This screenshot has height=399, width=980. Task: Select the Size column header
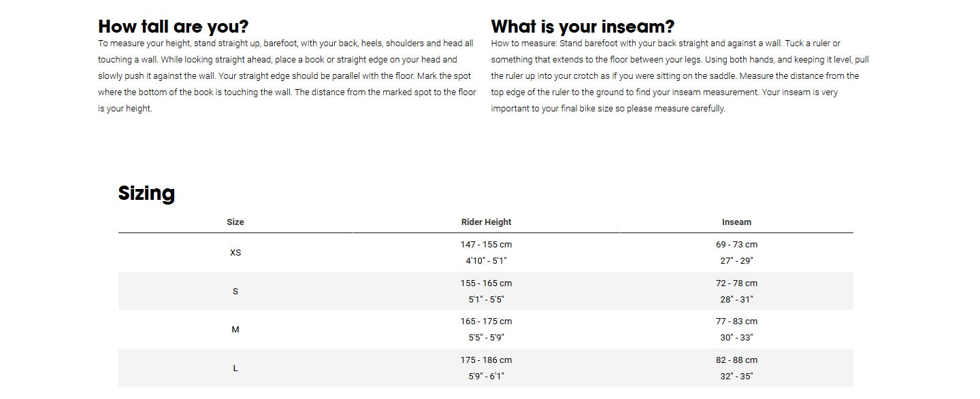tap(235, 222)
